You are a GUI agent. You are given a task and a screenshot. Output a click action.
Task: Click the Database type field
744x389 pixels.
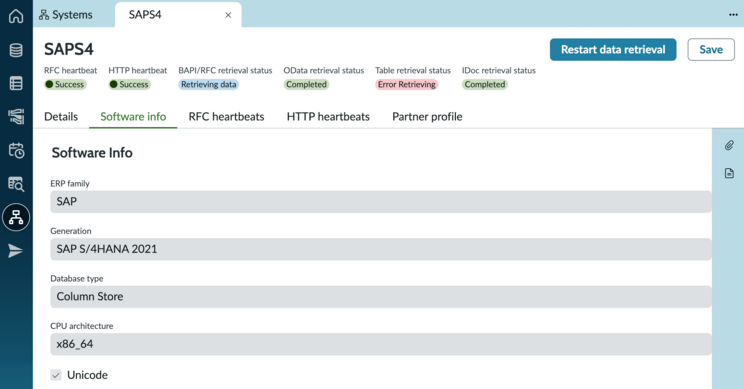pyautogui.click(x=381, y=296)
